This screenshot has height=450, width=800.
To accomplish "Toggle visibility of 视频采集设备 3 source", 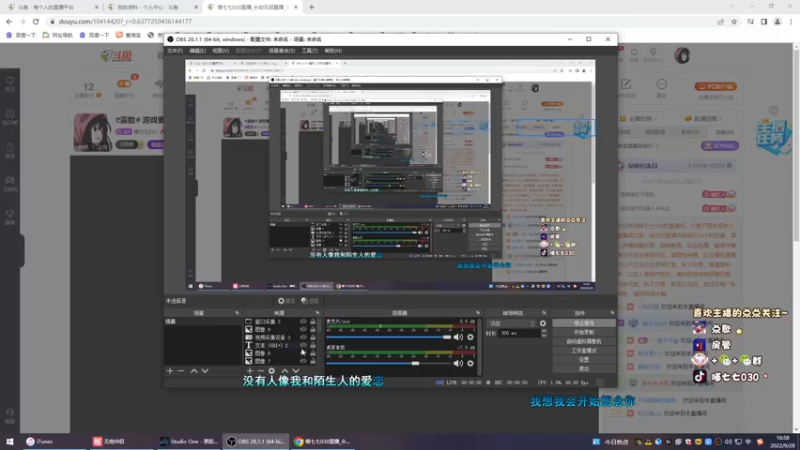I will click(x=303, y=337).
